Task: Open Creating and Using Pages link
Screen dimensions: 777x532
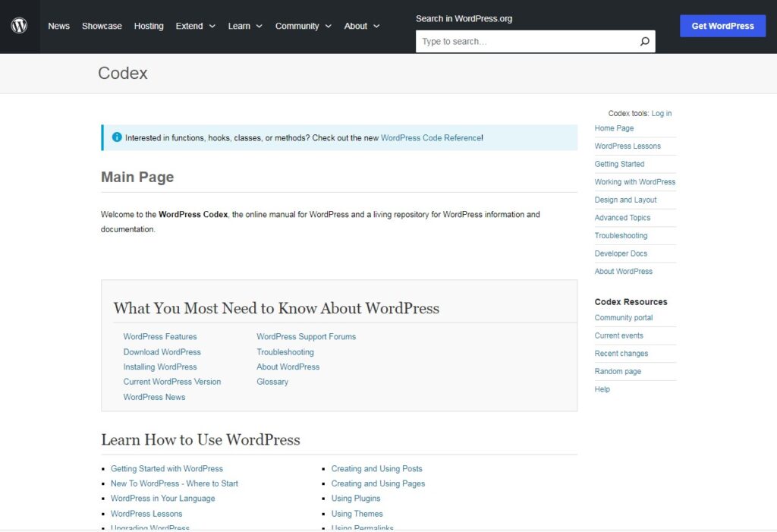Action: (378, 483)
